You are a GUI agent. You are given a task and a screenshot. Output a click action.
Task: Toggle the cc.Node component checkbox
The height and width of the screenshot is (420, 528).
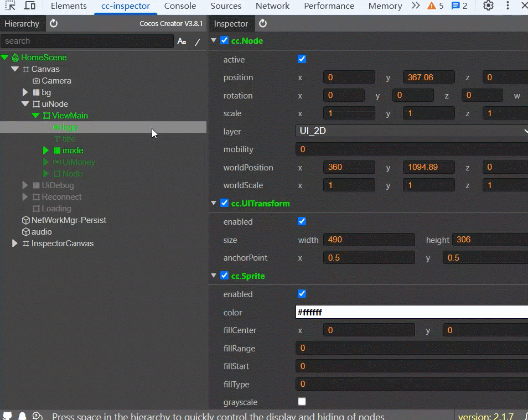tap(224, 40)
